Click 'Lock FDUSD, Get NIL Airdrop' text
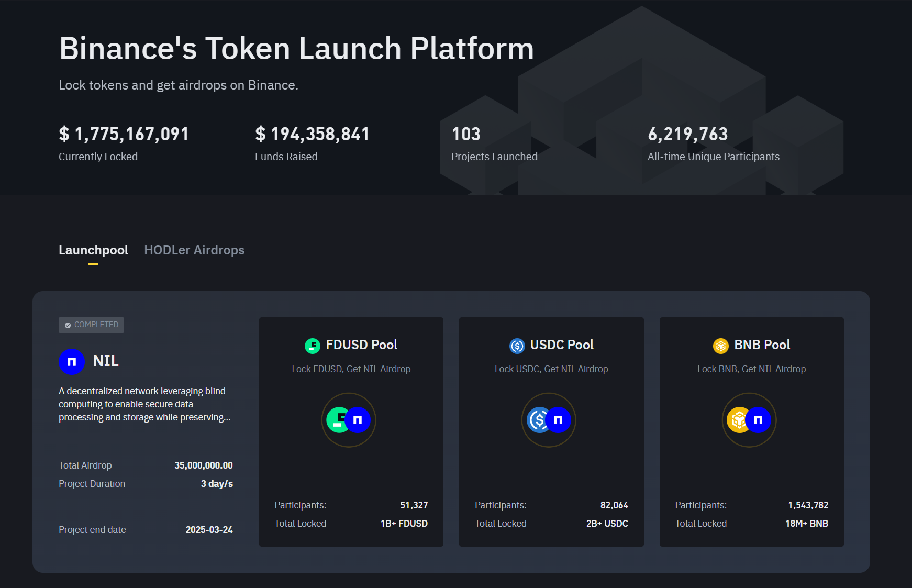 [x=351, y=369]
